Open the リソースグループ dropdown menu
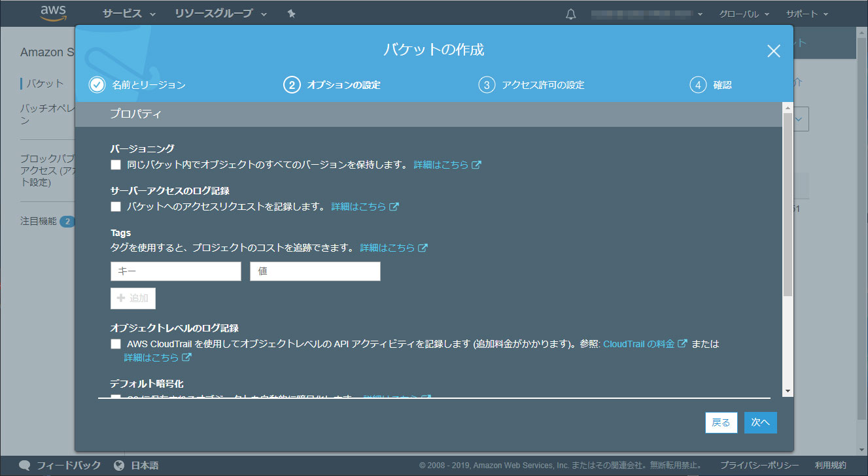The width and height of the screenshot is (868, 476). [221, 14]
